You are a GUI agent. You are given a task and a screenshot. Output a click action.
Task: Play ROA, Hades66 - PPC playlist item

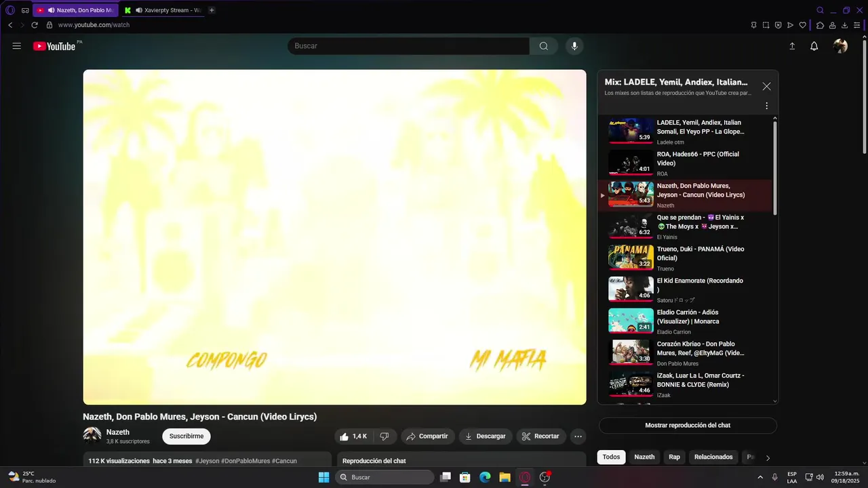click(685, 163)
